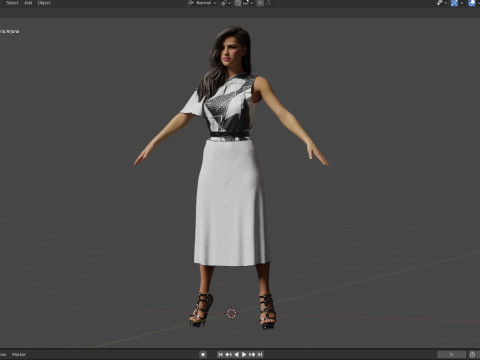Open the Object menu in the viewport header
Viewport: 480px width, 360px height.
click(44, 3)
